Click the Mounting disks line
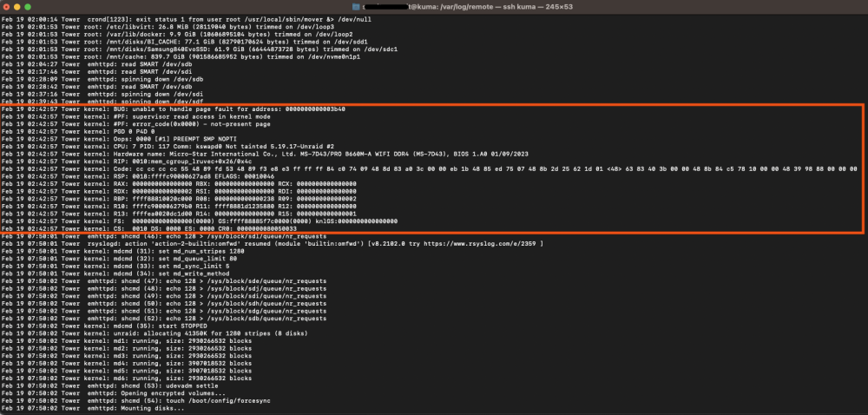 coord(93,408)
